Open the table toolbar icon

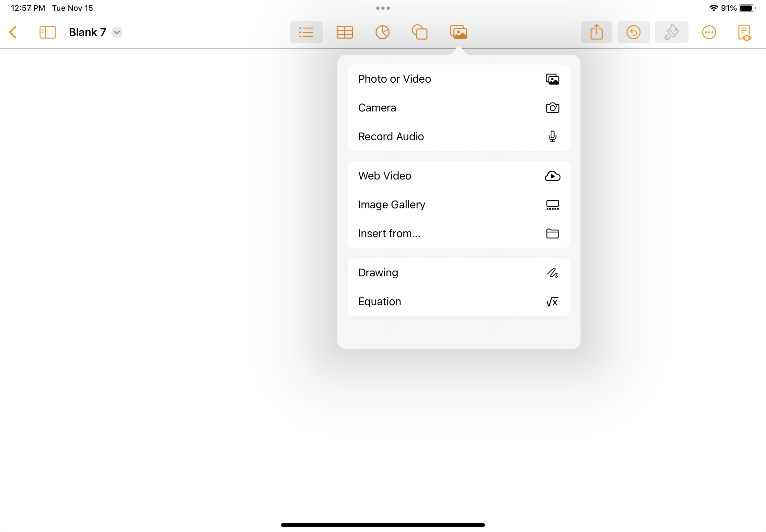point(345,32)
